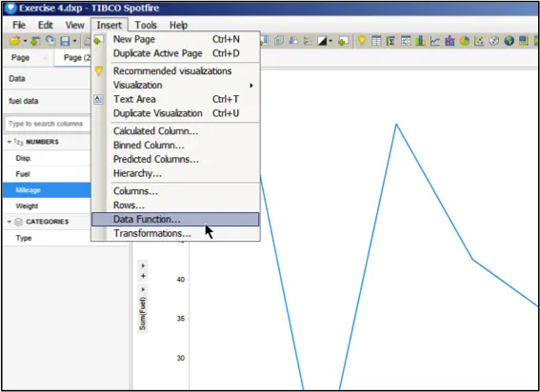This screenshot has height=392, width=540.
Task: Click the Recommended visualizations lightbulb in the toolbar
Action: [362, 41]
